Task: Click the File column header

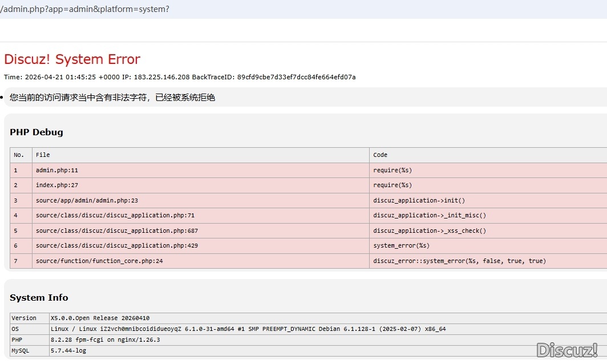Action: [43, 155]
